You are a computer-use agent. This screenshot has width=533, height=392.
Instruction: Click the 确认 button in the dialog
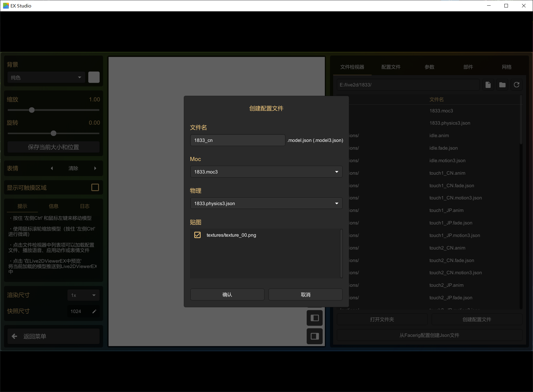(x=227, y=295)
